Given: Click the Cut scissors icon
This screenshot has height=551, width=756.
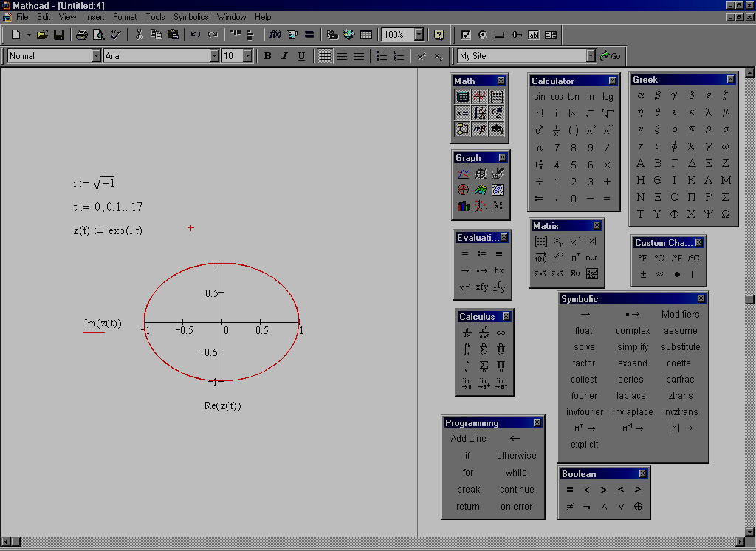Looking at the screenshot, I should 139,35.
